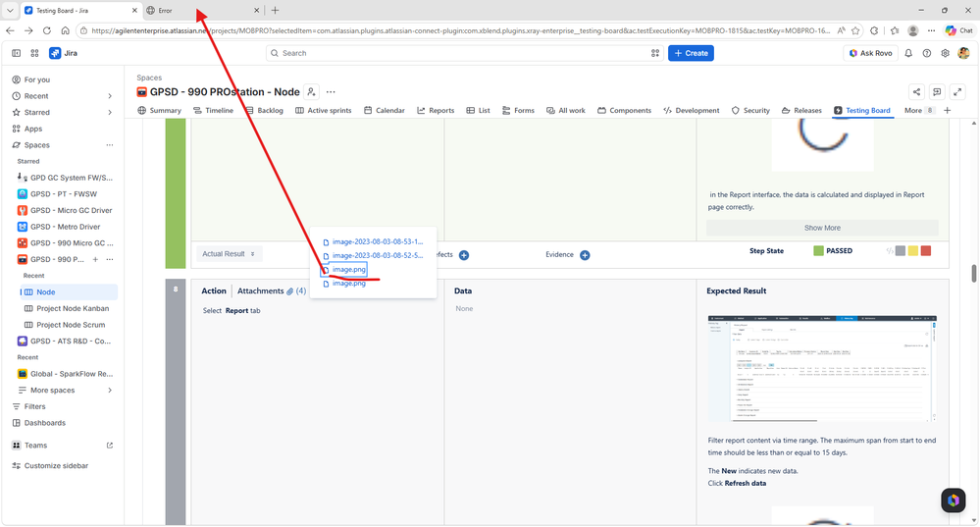Click the share icon in project header
This screenshot has width=980, height=527.
916,92
